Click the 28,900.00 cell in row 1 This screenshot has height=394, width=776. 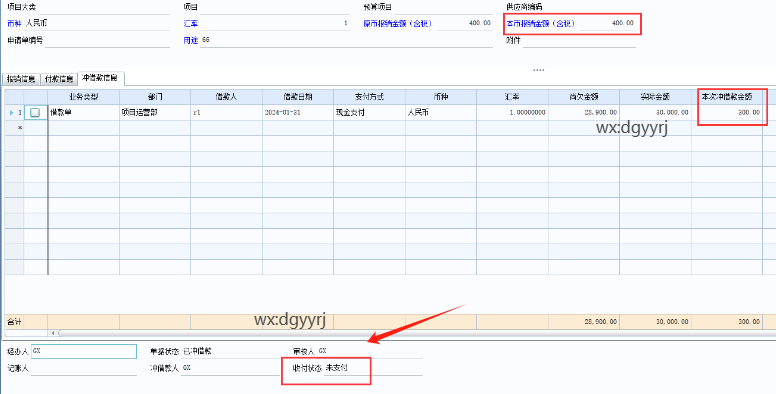click(x=584, y=112)
